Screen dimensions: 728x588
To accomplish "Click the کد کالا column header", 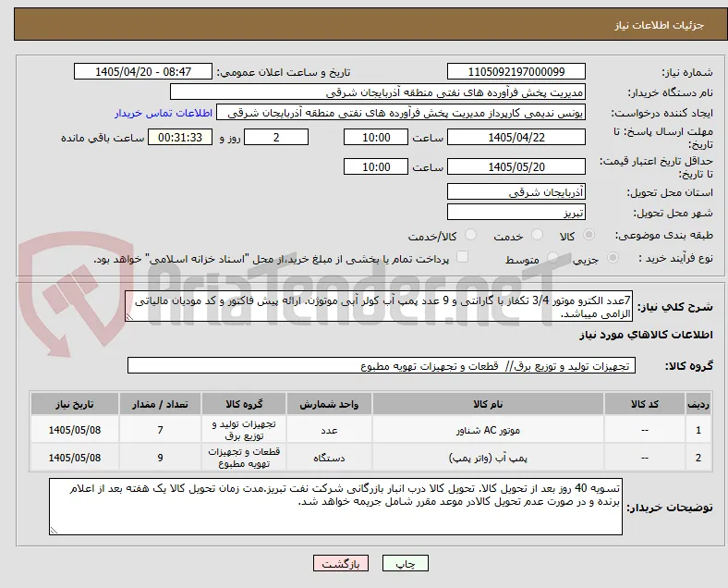I will (645, 404).
